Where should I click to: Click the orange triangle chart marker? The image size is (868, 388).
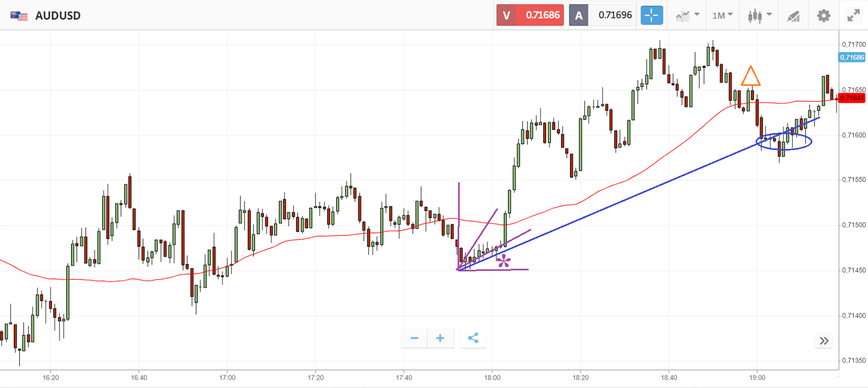pyautogui.click(x=750, y=77)
